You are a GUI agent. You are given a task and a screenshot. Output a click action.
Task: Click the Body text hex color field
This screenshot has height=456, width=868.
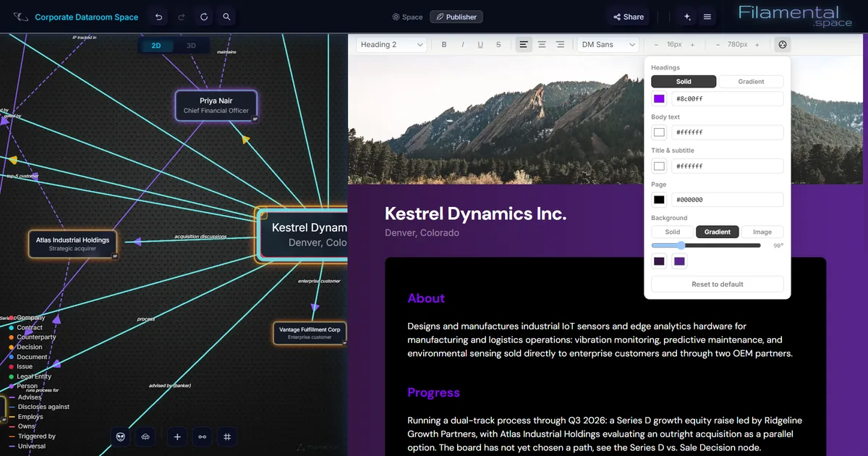pyautogui.click(x=727, y=132)
